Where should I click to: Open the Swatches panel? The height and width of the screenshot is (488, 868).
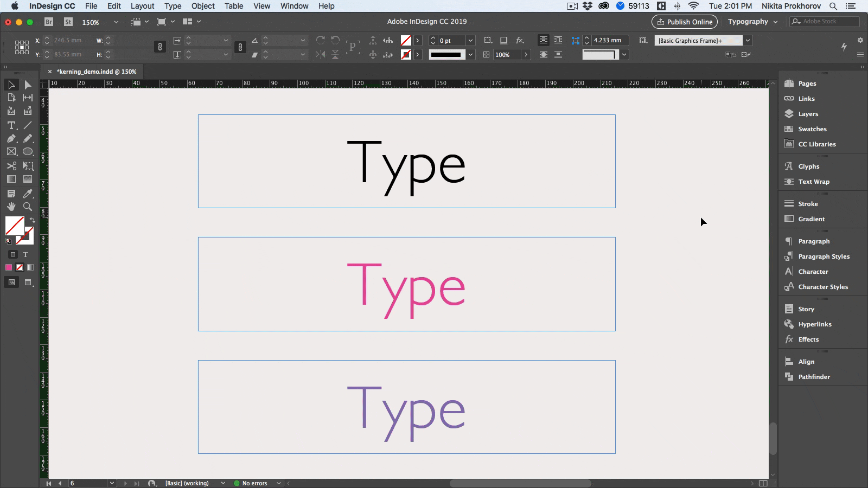[812, 129]
